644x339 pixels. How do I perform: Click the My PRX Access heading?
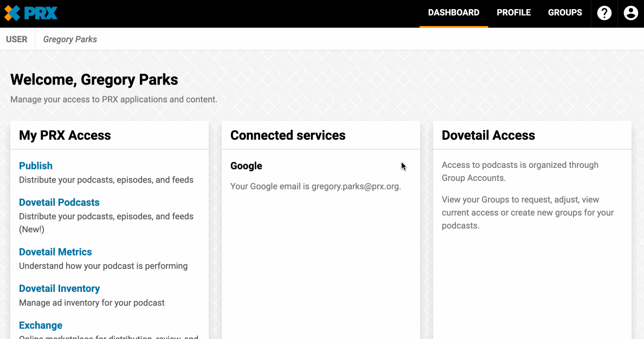(x=65, y=135)
